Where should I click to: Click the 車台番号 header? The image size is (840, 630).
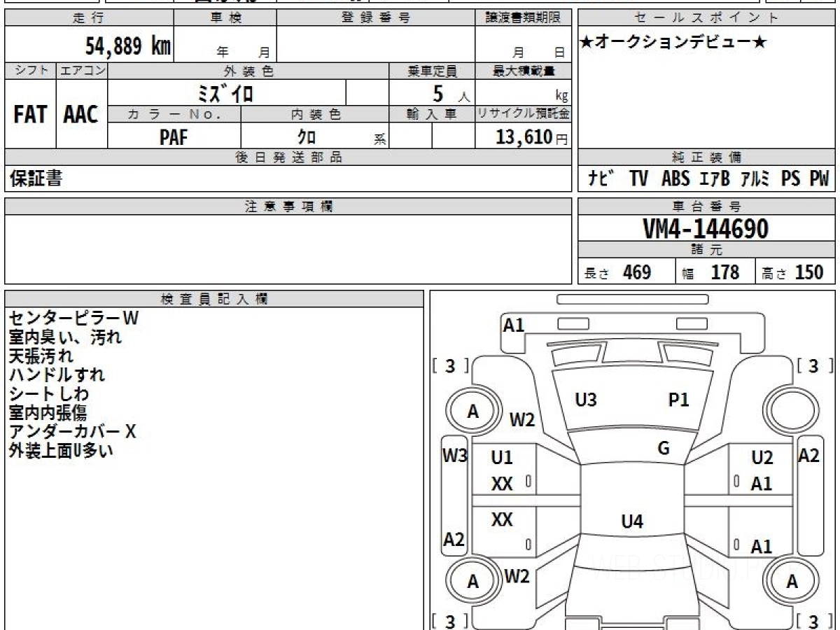706,206
